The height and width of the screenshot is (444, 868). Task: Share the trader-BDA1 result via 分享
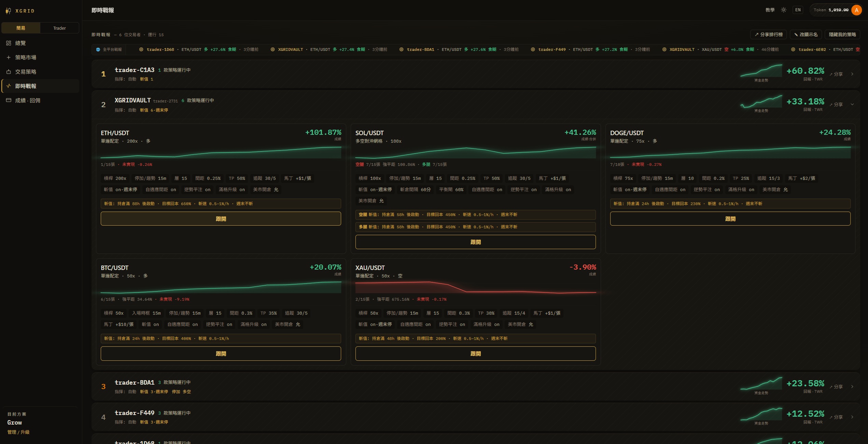tap(836, 387)
